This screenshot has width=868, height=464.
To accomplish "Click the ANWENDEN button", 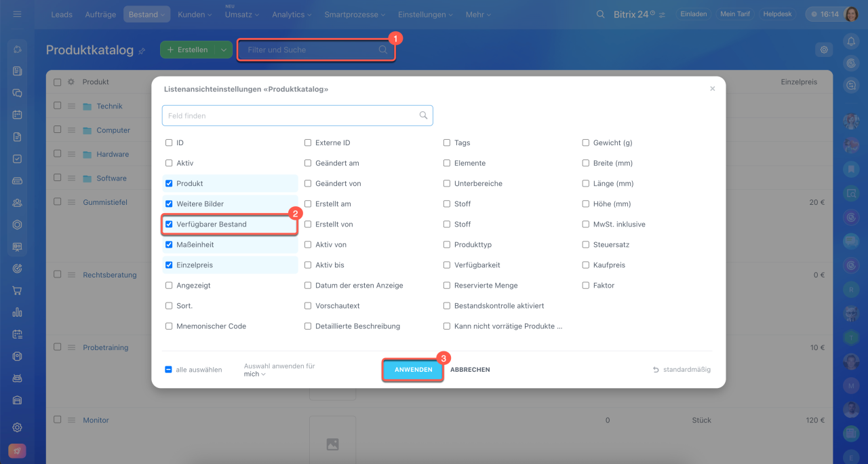I will (x=413, y=370).
